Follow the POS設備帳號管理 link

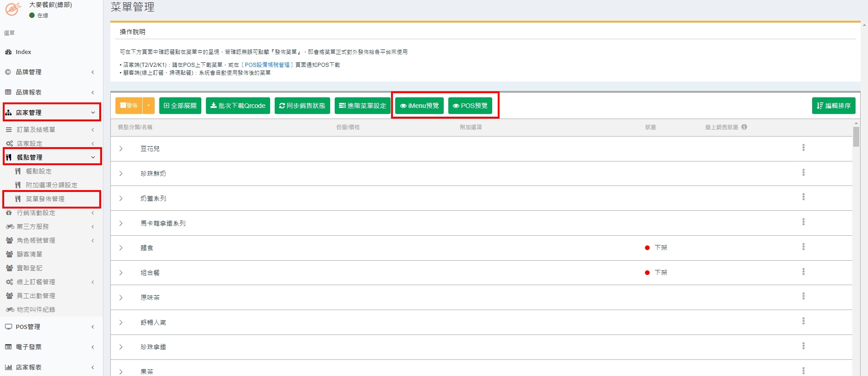point(267,65)
